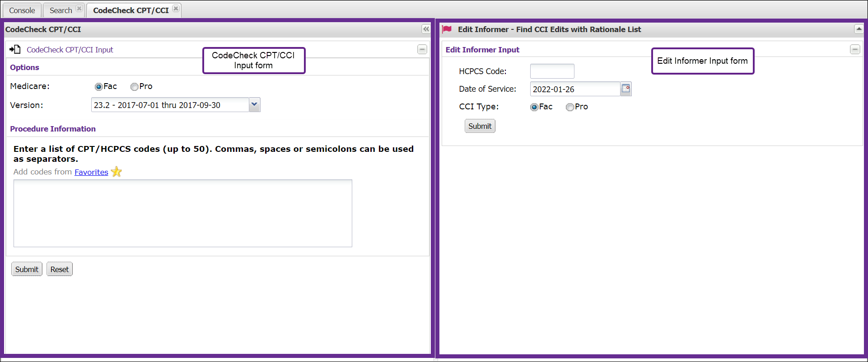
Task: Click the CodeCheck CPT/CCI Input form icon
Action: [15, 50]
